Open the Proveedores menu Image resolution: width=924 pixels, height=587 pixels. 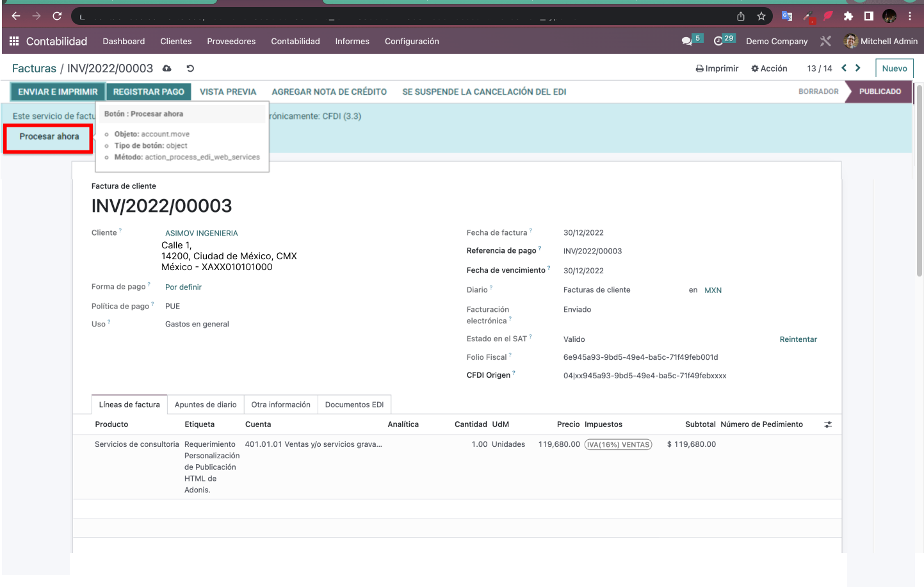[231, 41]
